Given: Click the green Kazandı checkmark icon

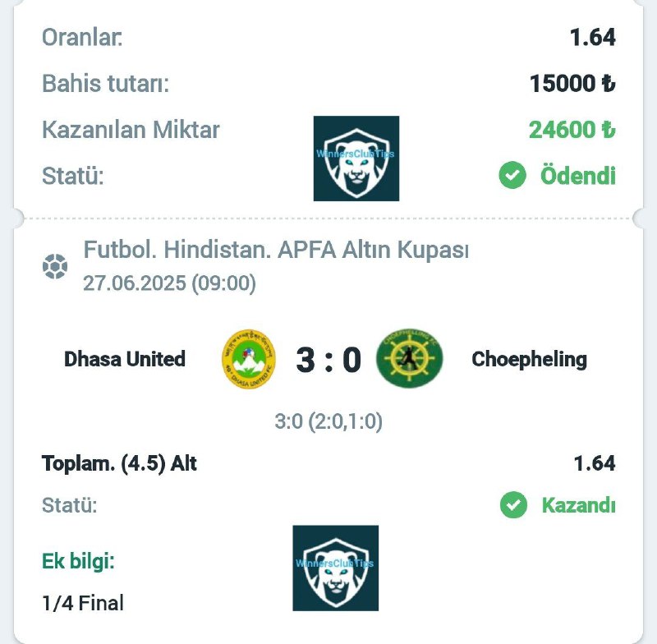Looking at the screenshot, I should point(513,504).
